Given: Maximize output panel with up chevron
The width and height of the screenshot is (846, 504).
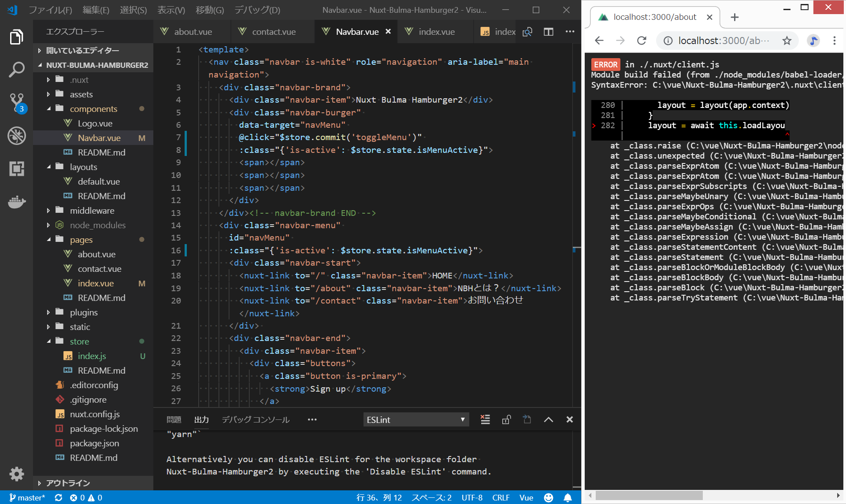Looking at the screenshot, I should pyautogui.click(x=548, y=419).
